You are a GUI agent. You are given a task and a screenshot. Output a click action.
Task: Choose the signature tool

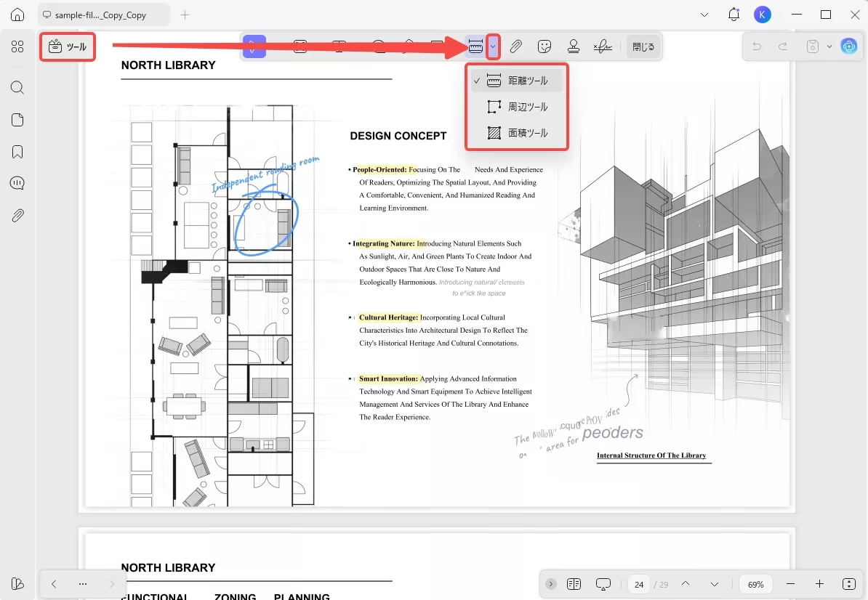(602, 46)
